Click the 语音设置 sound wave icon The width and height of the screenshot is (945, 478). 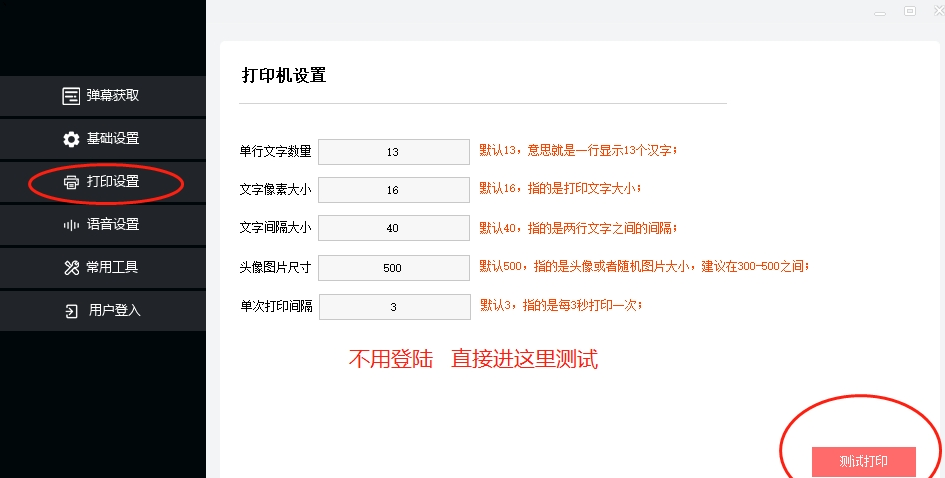(x=71, y=225)
